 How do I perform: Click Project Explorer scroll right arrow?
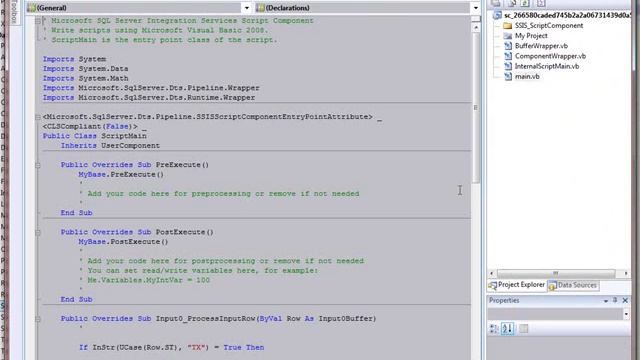(x=626, y=273)
